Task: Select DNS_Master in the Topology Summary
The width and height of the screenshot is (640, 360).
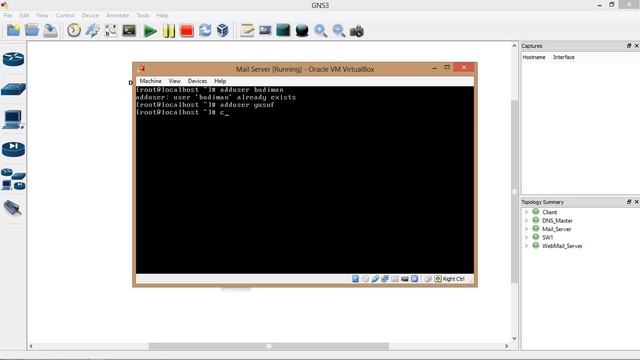Action: click(x=557, y=220)
